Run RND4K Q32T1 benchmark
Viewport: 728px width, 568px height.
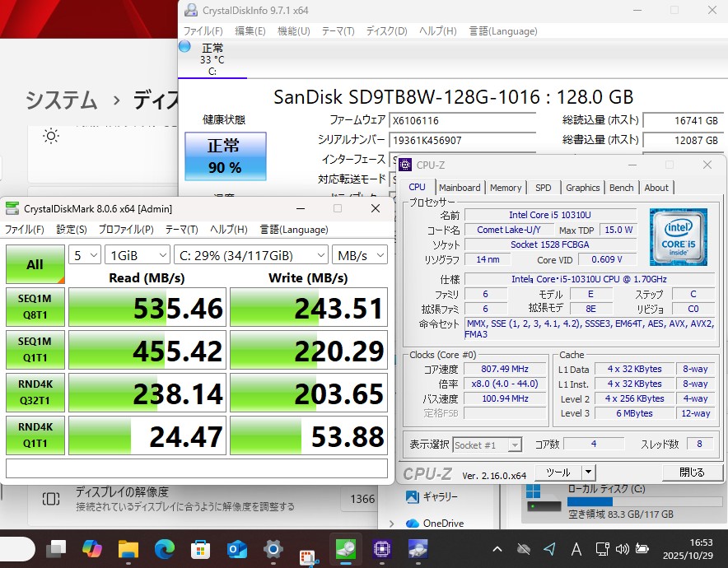pyautogui.click(x=35, y=392)
